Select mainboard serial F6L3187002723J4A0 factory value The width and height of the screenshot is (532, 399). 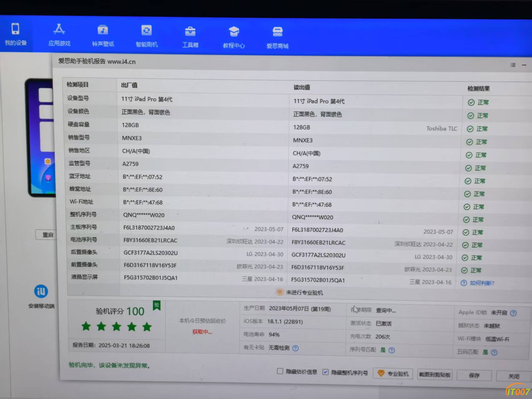(149, 227)
